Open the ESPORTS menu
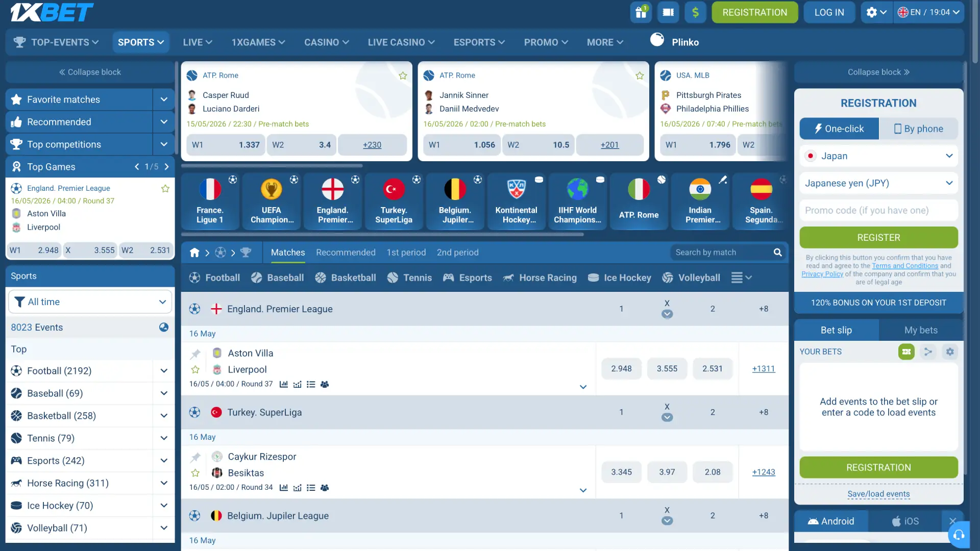Image resolution: width=980 pixels, height=551 pixels. pyautogui.click(x=479, y=42)
